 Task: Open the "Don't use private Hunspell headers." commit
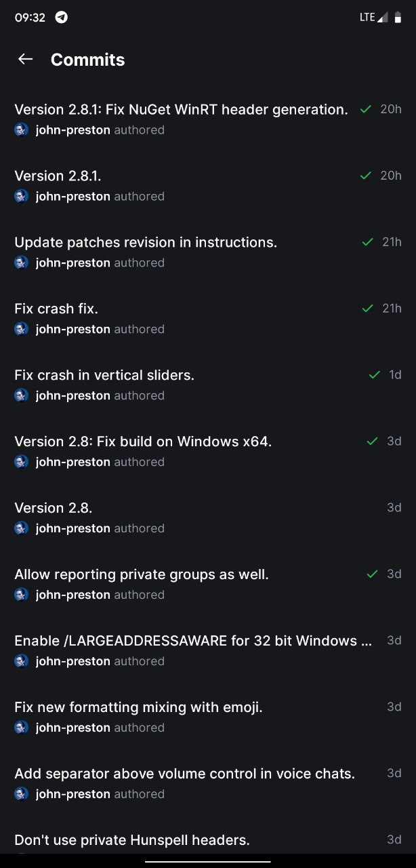[x=132, y=840]
